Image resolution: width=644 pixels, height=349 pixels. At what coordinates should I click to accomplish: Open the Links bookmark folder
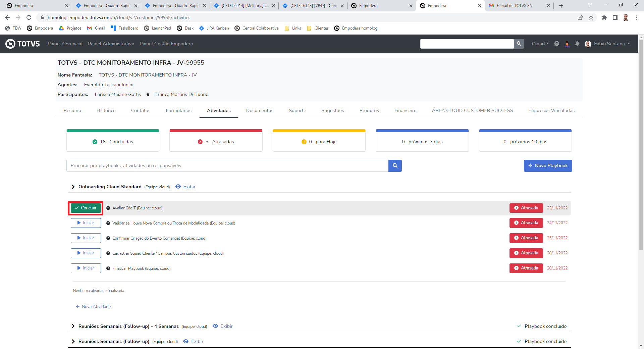[293, 28]
